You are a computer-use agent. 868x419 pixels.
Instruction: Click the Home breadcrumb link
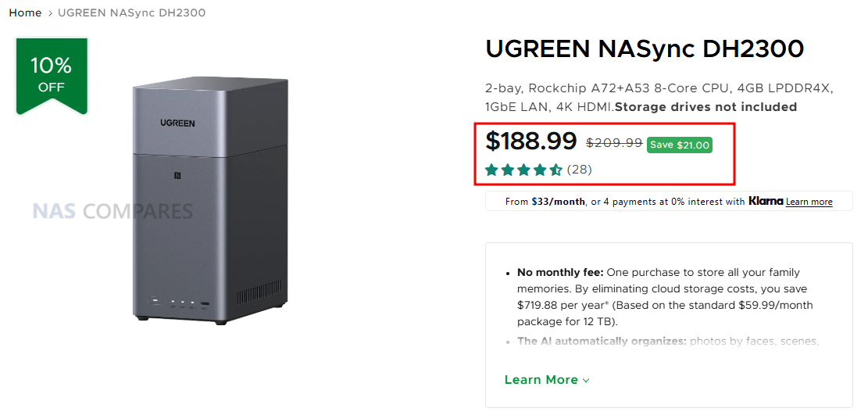click(25, 13)
